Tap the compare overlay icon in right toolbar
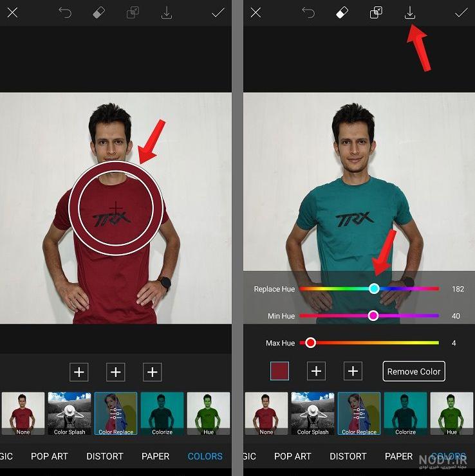 376,13
